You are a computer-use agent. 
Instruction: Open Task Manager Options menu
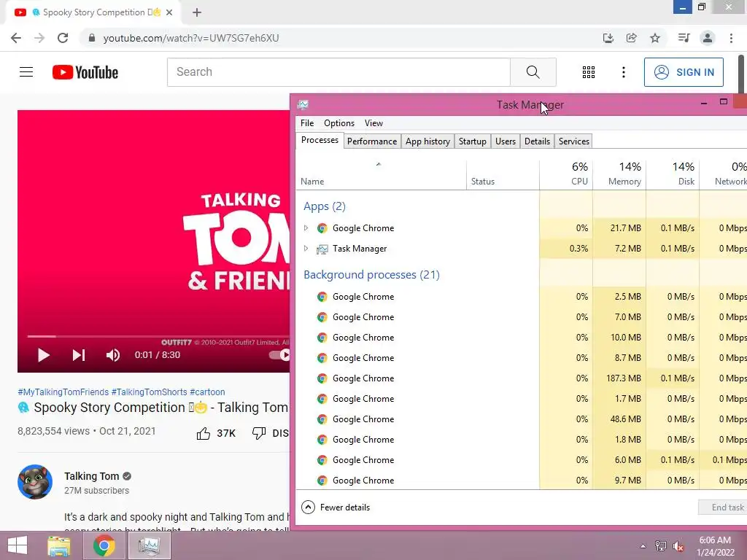pos(339,123)
